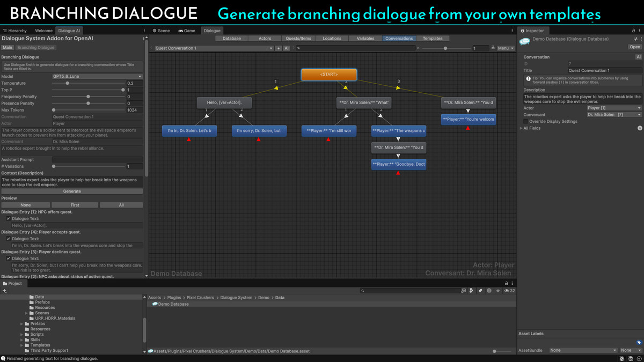Click the Main button in Dialogue AI panel
This screenshot has width=644, height=362.
[8, 48]
